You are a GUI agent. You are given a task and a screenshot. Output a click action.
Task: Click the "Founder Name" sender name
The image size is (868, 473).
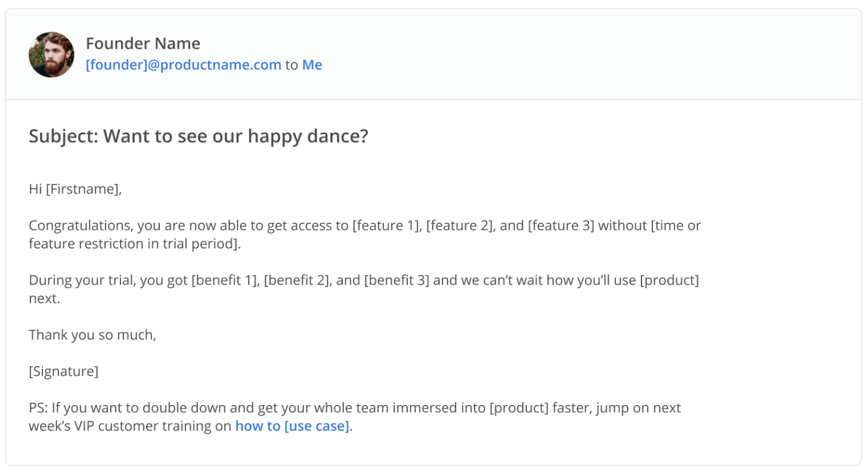[x=143, y=43]
